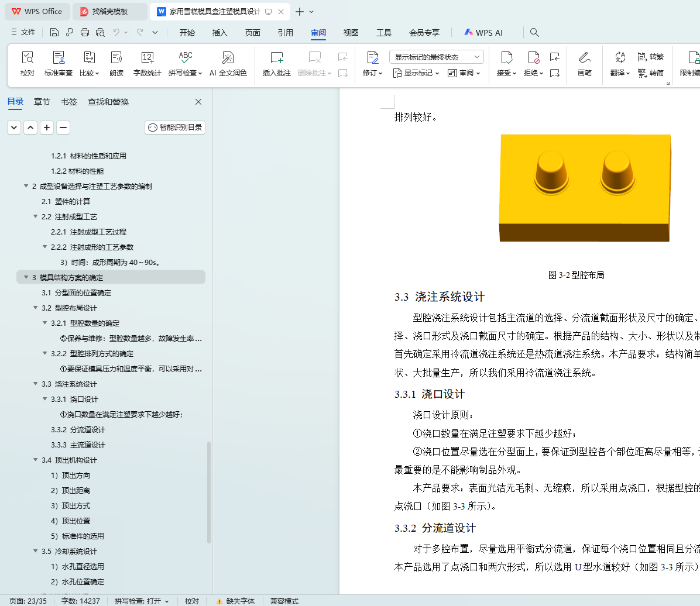700x606 pixels.
Task: Open the 审阅 pane dropdown
Action: pyautogui.click(x=464, y=73)
